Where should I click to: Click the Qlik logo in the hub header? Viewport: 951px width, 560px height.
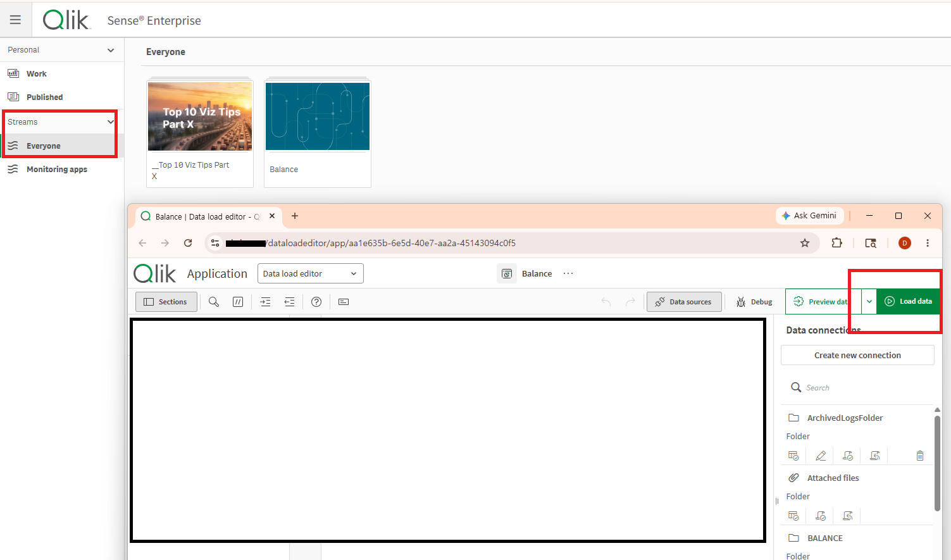(x=67, y=20)
